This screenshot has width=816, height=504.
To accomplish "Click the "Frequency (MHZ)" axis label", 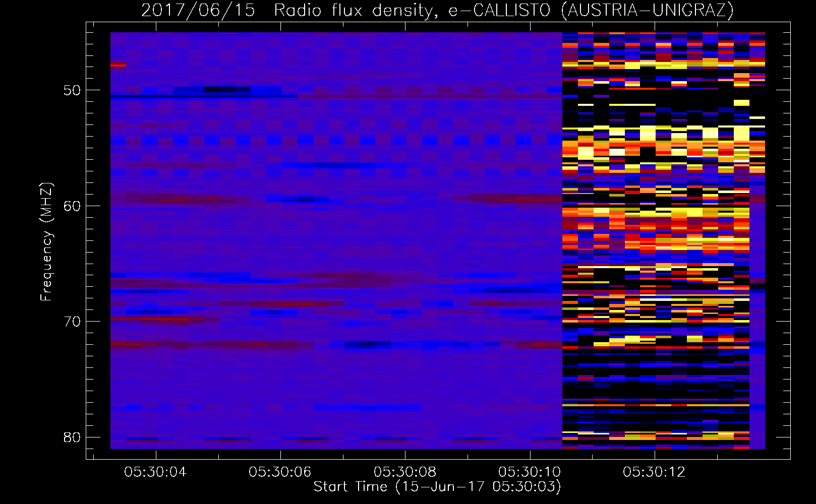I will [46, 241].
